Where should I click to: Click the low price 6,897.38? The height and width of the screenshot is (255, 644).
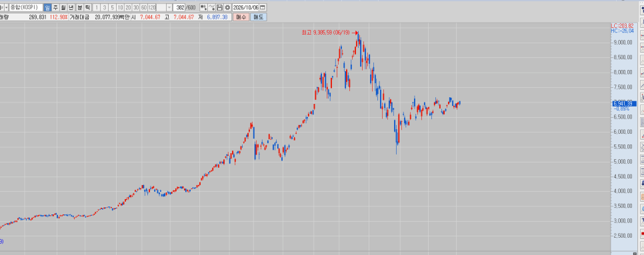[217, 17]
